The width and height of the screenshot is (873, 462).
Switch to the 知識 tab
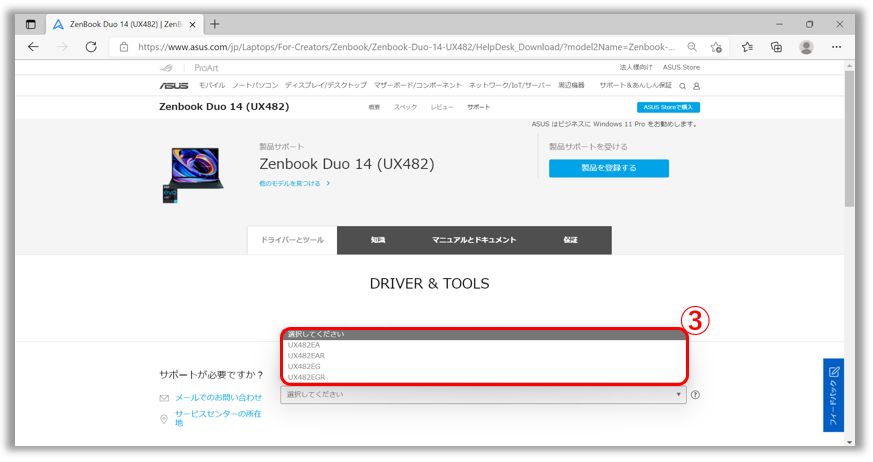[x=378, y=240]
